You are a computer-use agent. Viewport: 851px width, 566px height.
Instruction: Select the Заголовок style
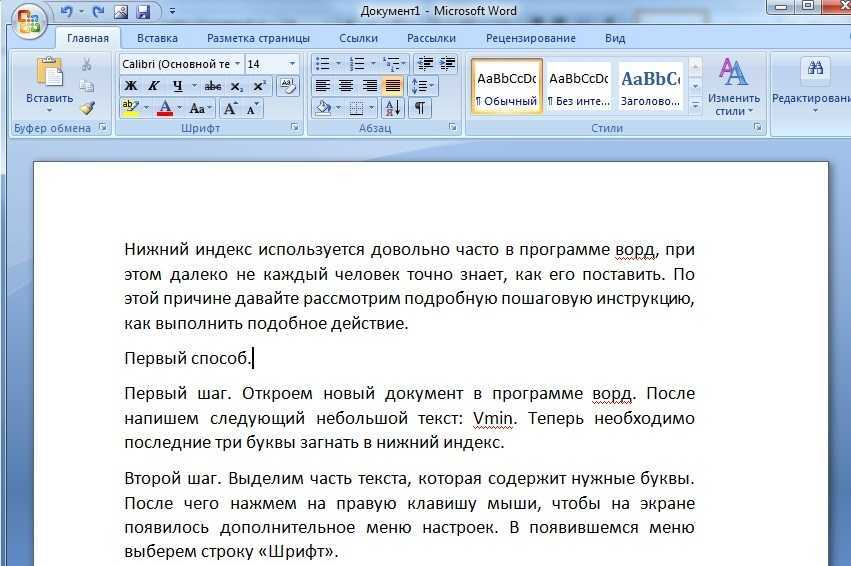[x=650, y=86]
